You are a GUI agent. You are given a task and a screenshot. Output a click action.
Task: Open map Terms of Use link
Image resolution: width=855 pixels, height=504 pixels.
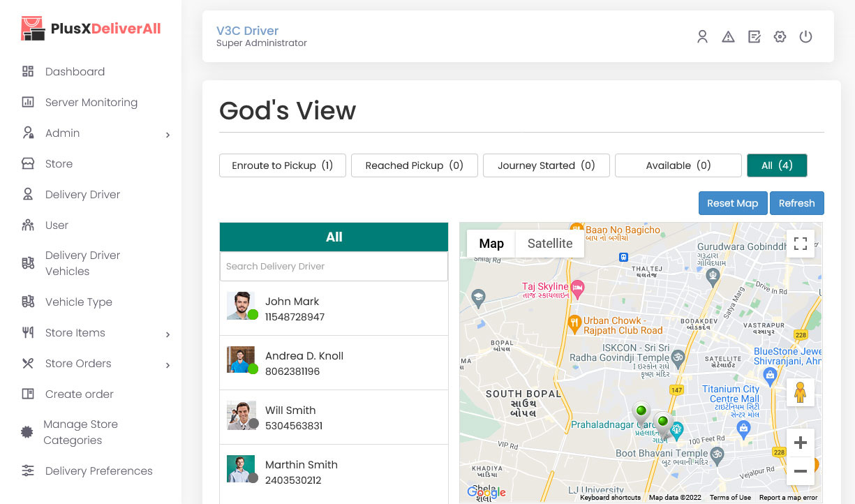tap(730, 498)
